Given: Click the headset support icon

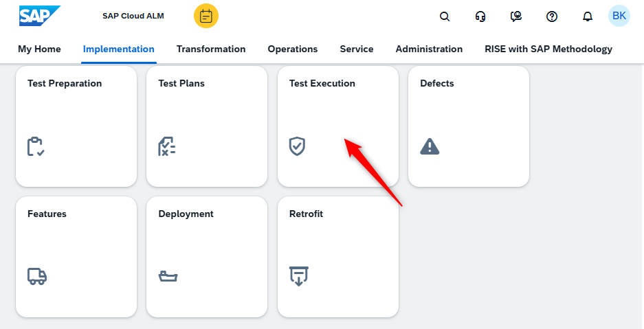Looking at the screenshot, I should pos(480,16).
